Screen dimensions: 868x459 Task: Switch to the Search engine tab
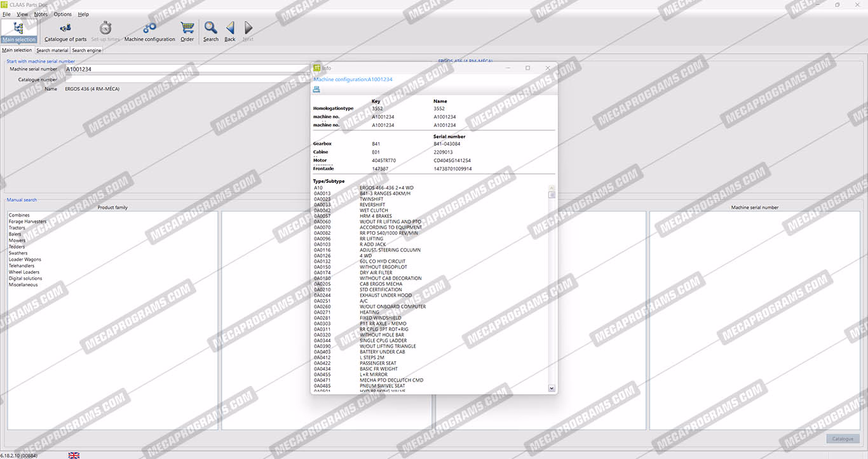pos(86,50)
